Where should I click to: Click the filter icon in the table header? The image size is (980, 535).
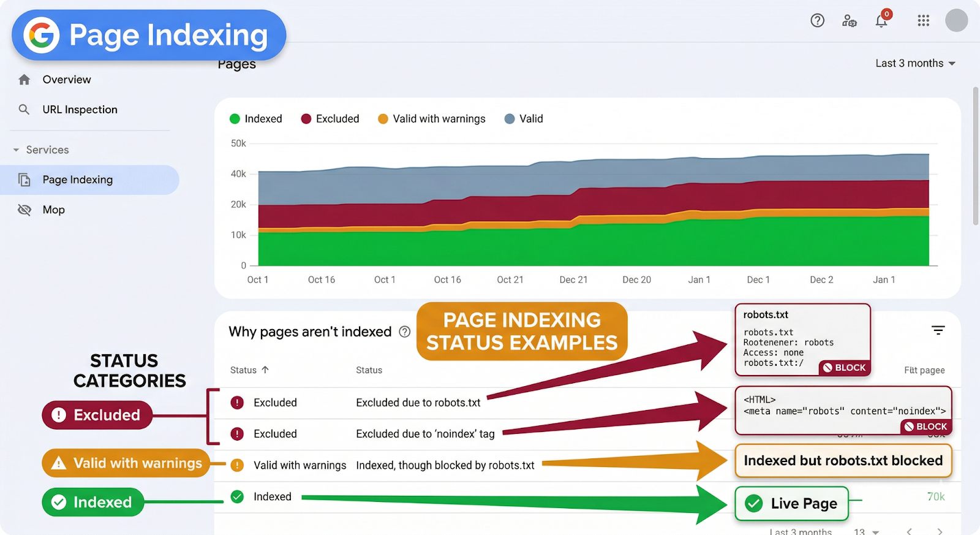point(938,330)
